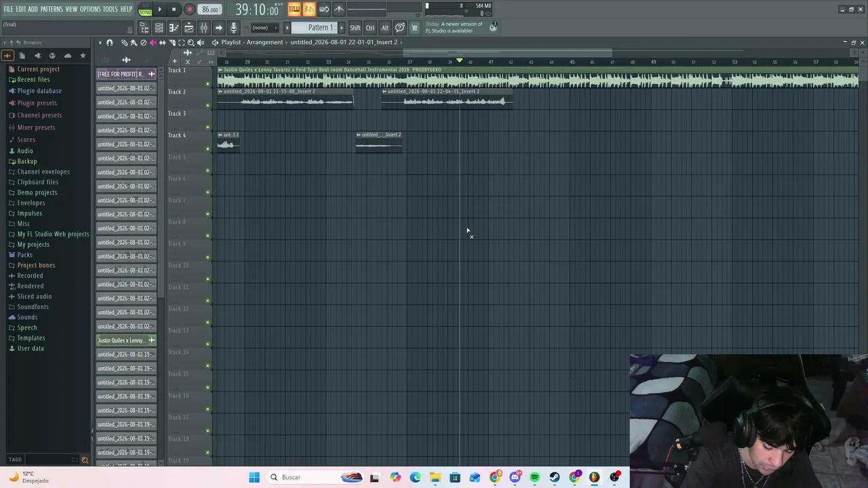Select the Draw pencil tool
Screen dimensions: 868x488
(x=125, y=43)
